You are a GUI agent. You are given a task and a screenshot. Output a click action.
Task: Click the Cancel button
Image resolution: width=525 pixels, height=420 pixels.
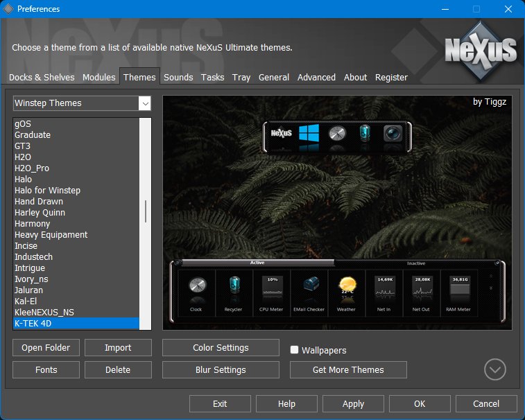tap(486, 403)
